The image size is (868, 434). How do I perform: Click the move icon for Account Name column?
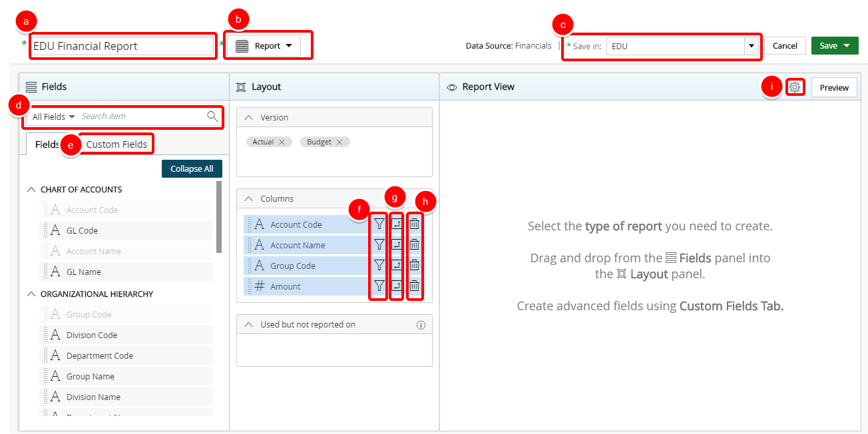tap(397, 245)
